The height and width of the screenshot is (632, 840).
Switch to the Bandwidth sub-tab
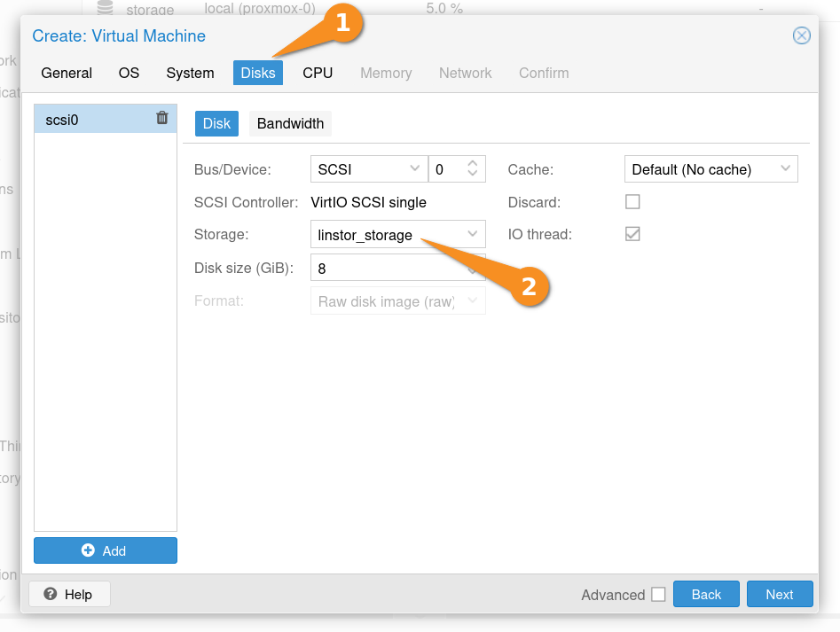click(x=290, y=123)
